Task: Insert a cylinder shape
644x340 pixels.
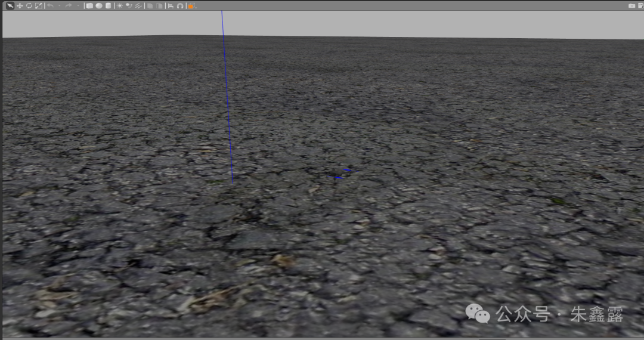Action: [109, 6]
